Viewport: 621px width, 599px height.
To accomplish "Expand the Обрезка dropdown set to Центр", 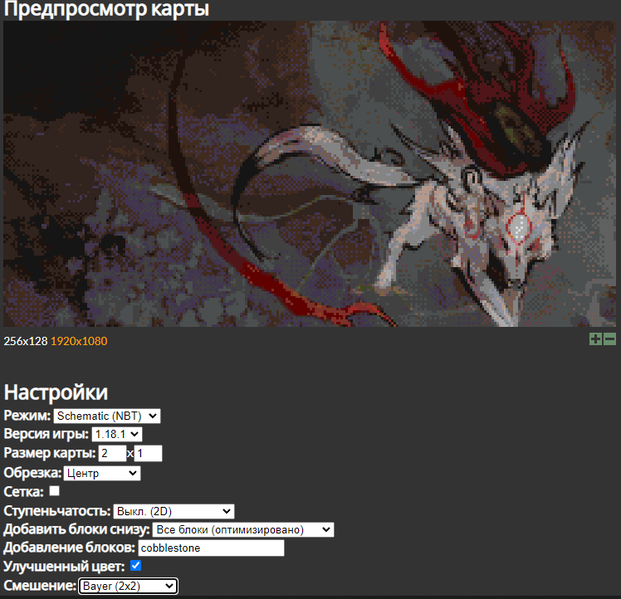I will tap(102, 473).
